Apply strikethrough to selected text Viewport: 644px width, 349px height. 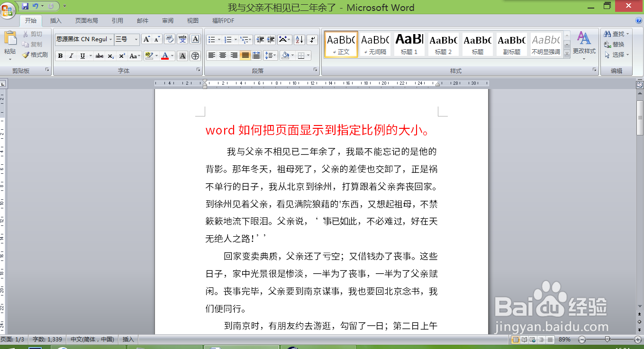[x=100, y=56]
